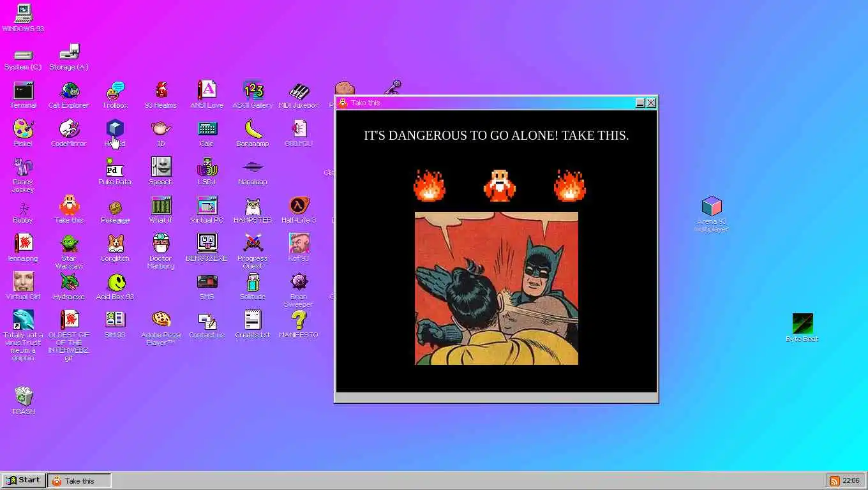This screenshot has width=868, height=490.
Task: Open the SMS console icon
Action: tap(207, 286)
